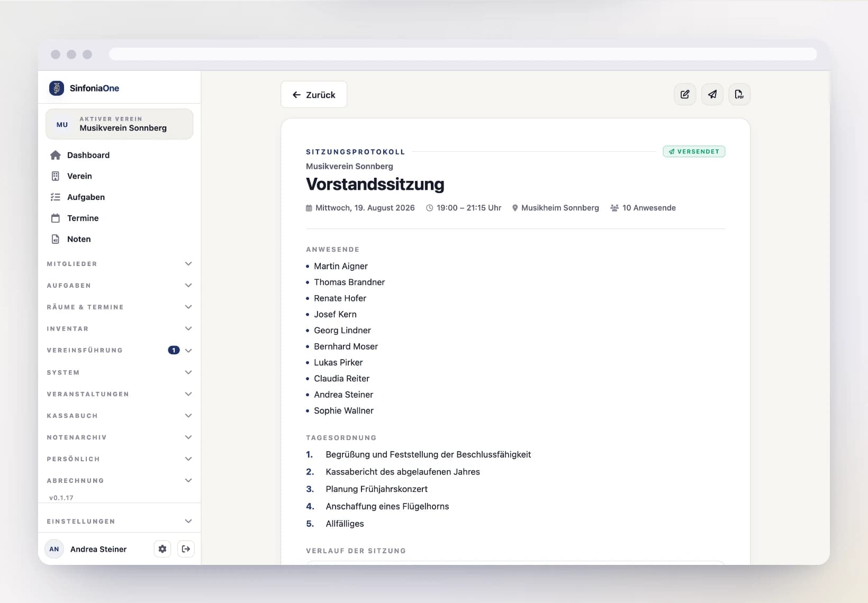
Task: Click agenda item Anschaffung eines Flügelhorns
Action: [x=387, y=507]
